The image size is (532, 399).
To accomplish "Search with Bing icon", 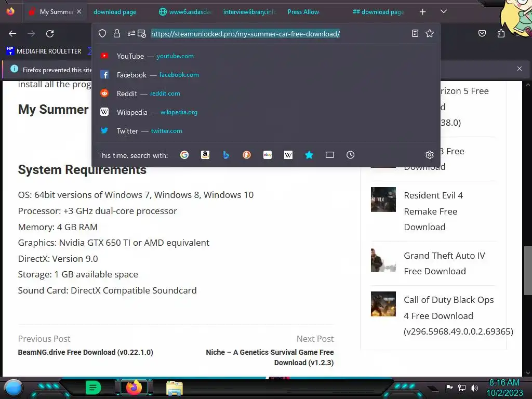I will click(x=226, y=155).
